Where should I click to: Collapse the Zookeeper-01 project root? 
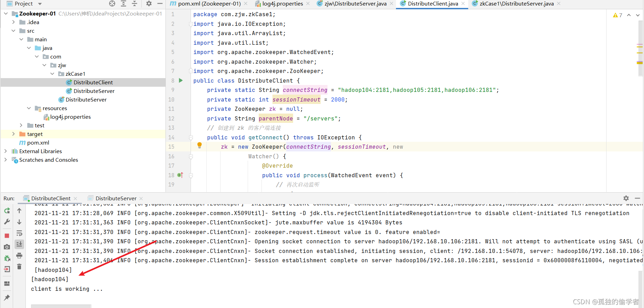click(x=6, y=13)
